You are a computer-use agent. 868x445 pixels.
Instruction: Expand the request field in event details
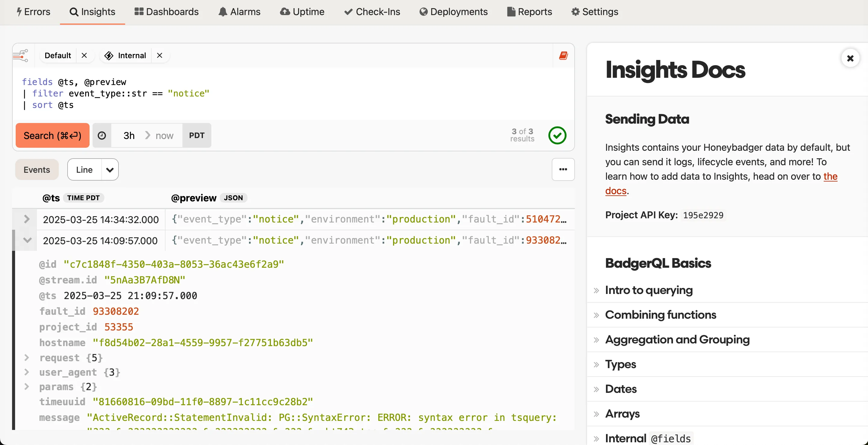pos(27,358)
